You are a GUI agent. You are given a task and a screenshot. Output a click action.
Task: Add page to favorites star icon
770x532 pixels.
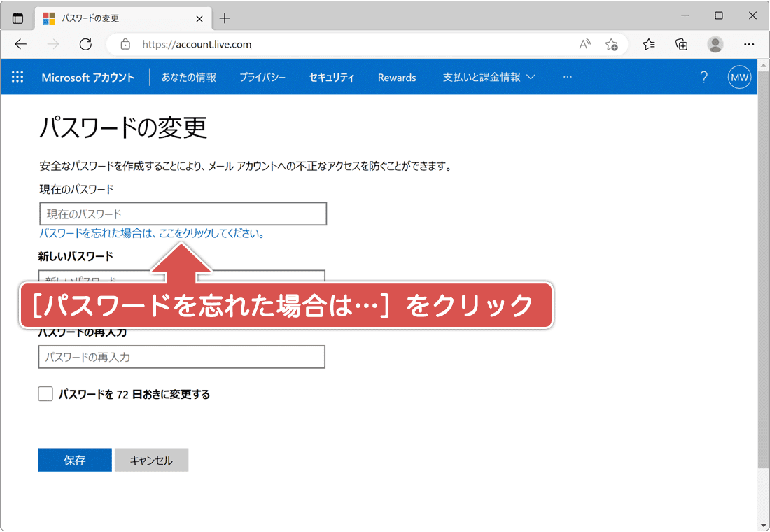pyautogui.click(x=611, y=45)
